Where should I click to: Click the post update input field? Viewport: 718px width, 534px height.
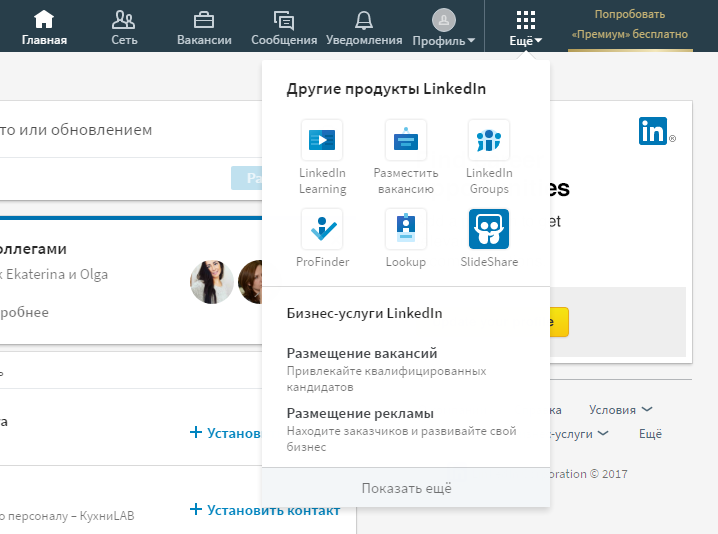(x=131, y=130)
